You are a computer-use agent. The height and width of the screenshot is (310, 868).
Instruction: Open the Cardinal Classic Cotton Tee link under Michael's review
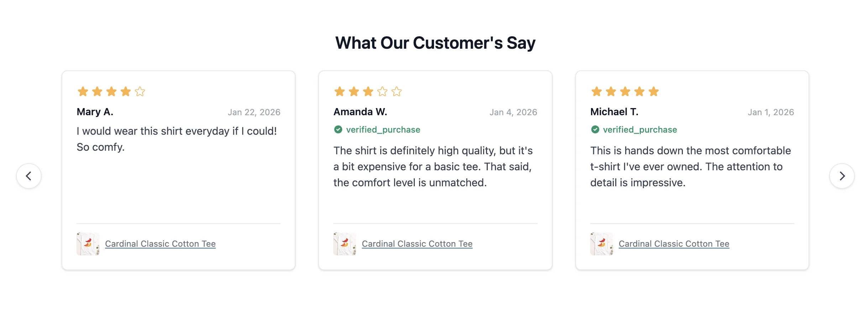674,244
